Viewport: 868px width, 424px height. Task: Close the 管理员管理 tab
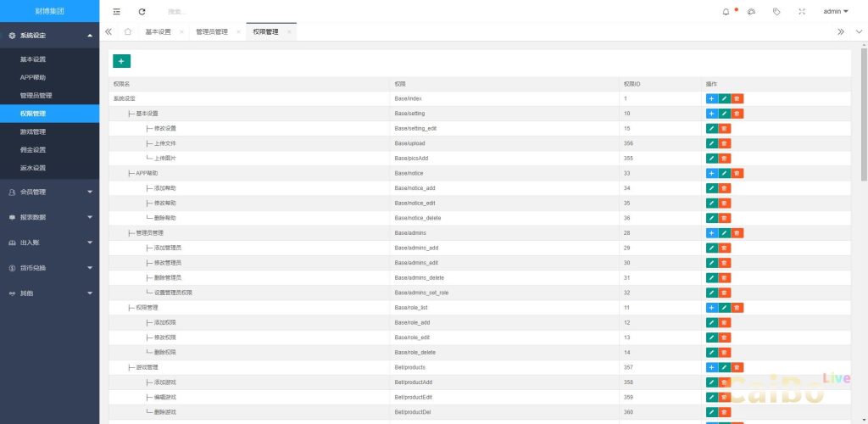[239, 31]
